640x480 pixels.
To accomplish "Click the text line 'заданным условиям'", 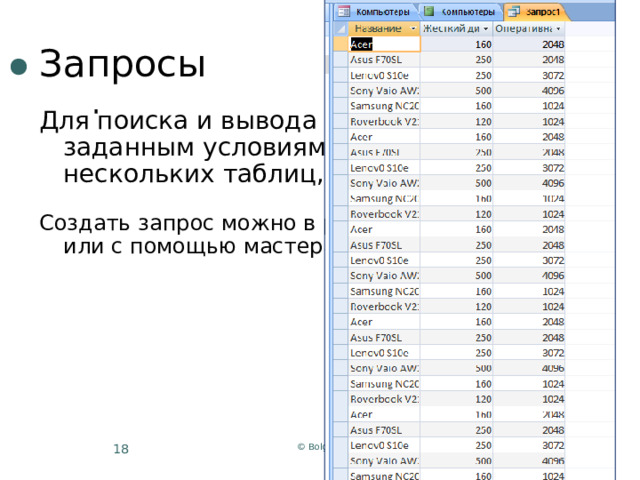I will [x=194, y=148].
